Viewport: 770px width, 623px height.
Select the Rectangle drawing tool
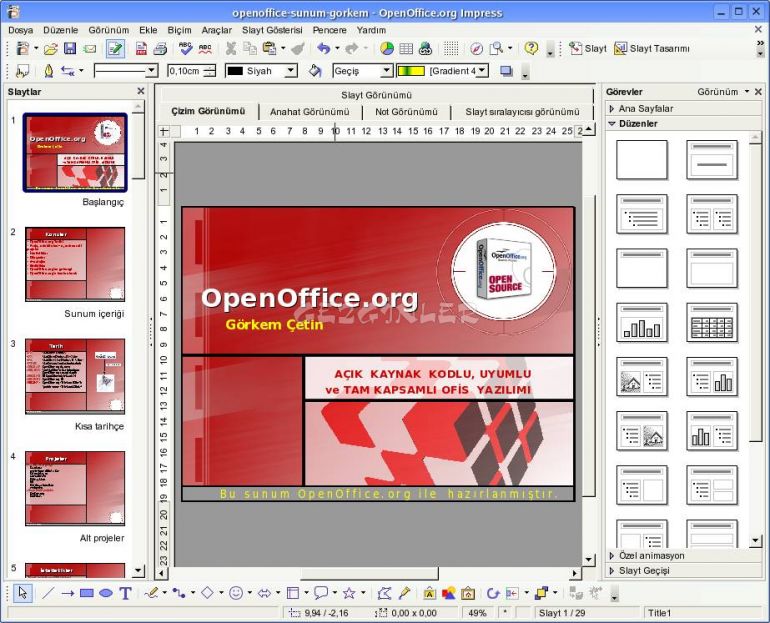pyautogui.click(x=86, y=593)
